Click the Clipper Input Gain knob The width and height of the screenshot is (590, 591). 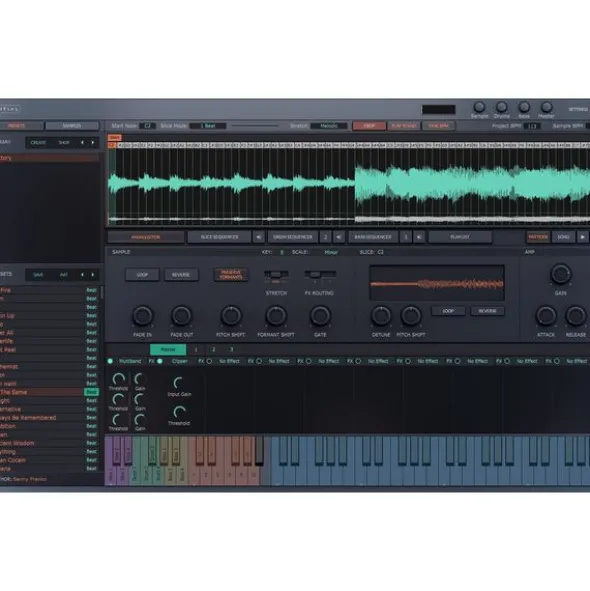(x=178, y=383)
